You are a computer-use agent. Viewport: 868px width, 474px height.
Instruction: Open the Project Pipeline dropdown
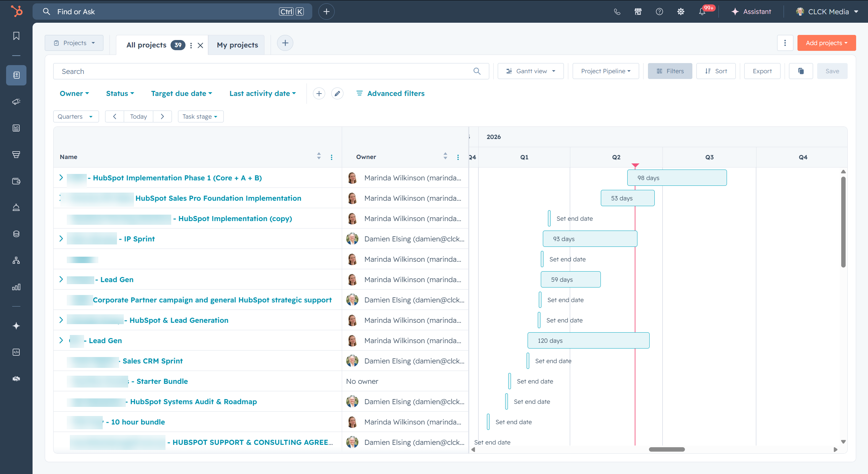pos(606,71)
